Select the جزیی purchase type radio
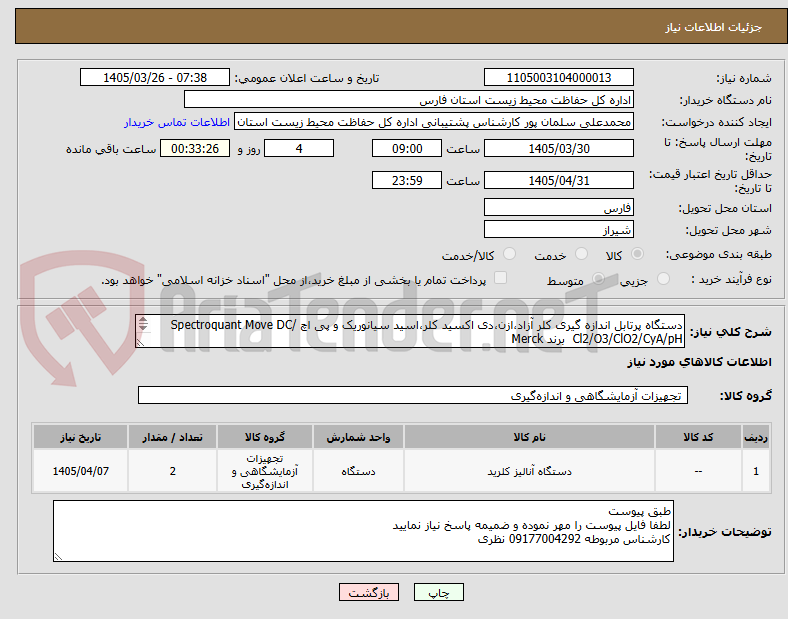788x619 pixels. click(663, 279)
